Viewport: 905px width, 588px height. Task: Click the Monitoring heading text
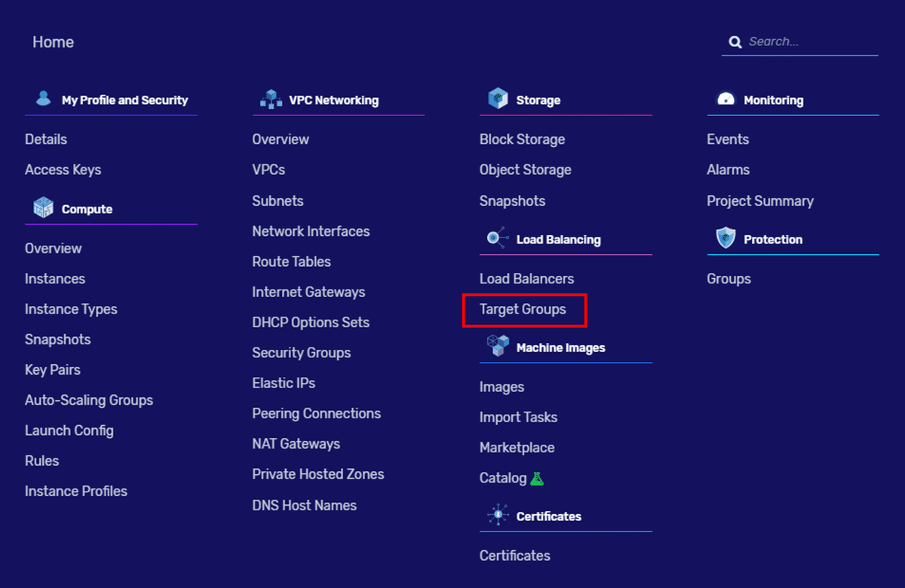(x=773, y=100)
